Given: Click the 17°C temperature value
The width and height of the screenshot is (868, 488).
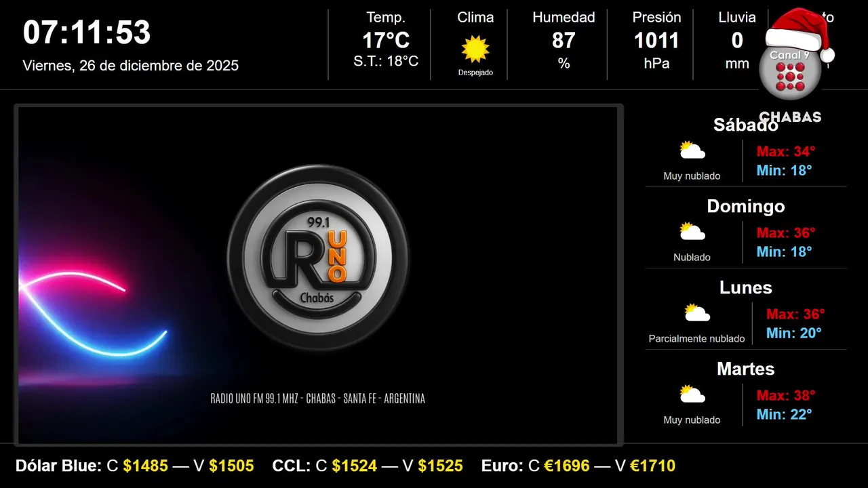Looking at the screenshot, I should [x=386, y=41].
